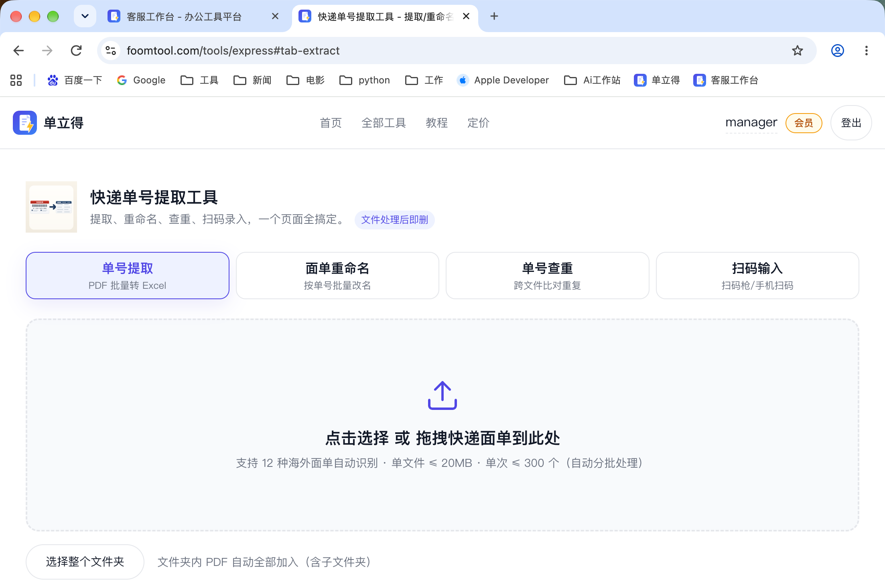The height and width of the screenshot is (588, 885).
Task: Open site information icon in address bar
Action: pos(111,51)
